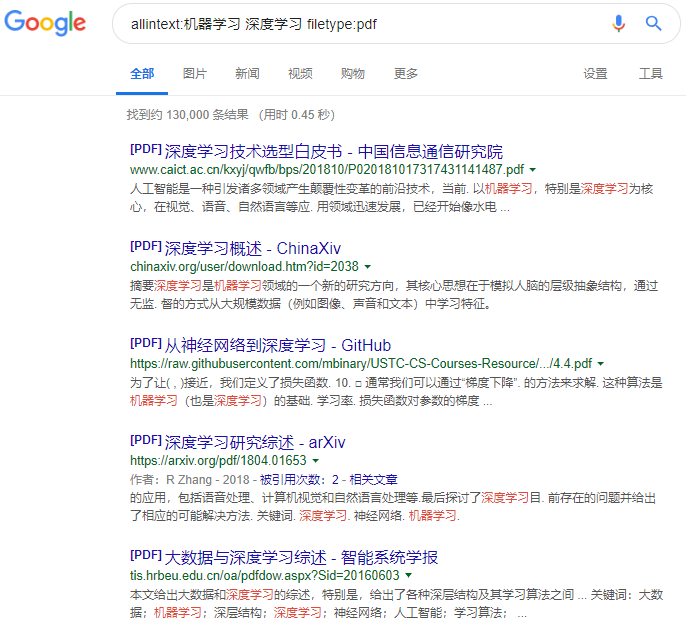Open 设置 search settings

(595, 74)
